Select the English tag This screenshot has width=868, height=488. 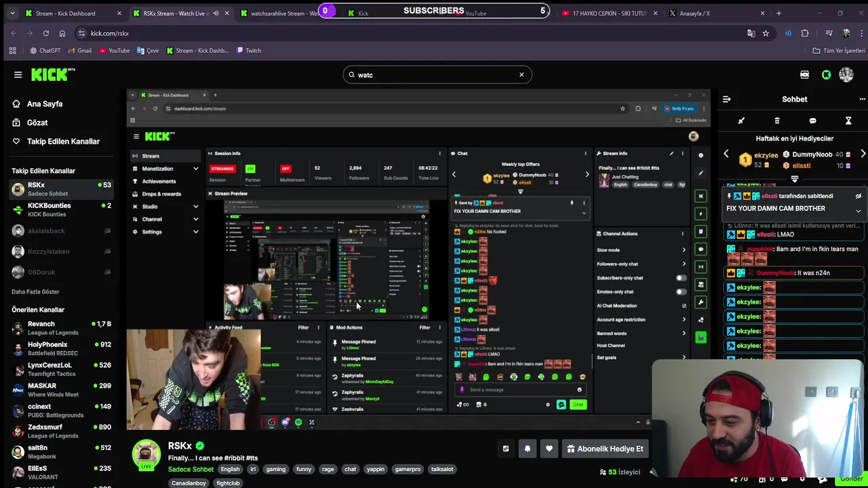230,469
